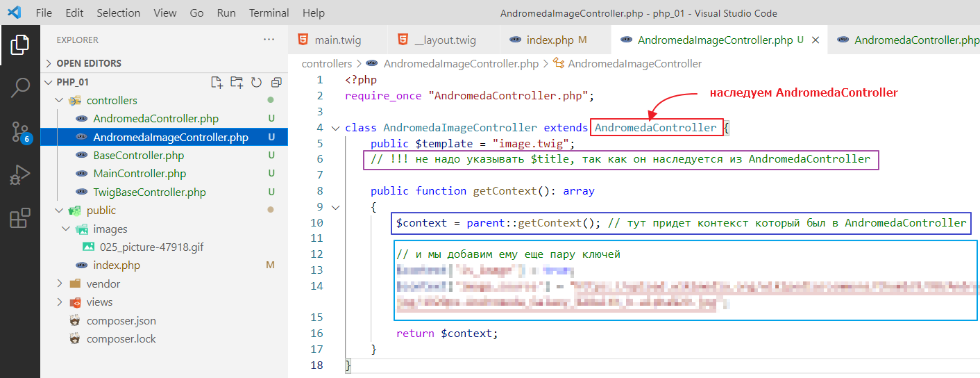Fold the class at line 4
The height and width of the screenshot is (378, 980).
335,128
